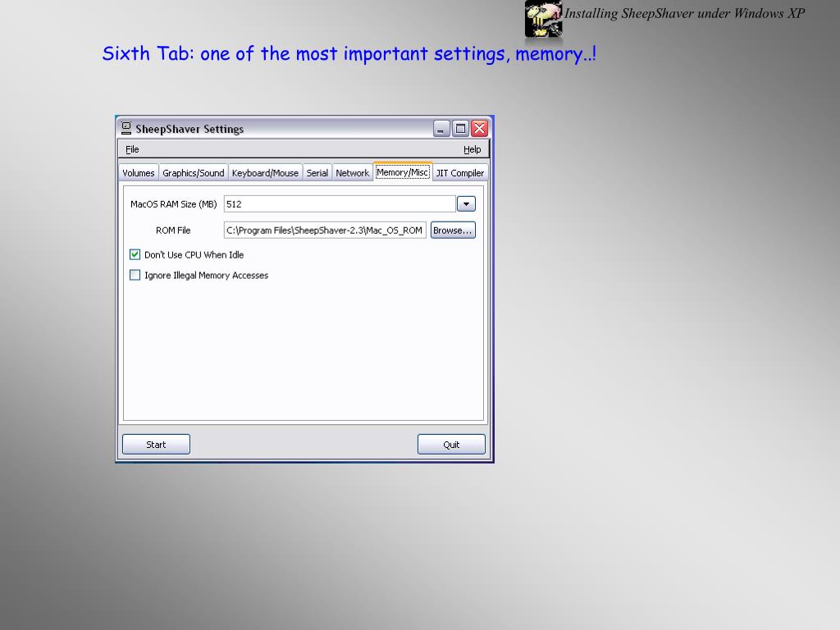Image resolution: width=840 pixels, height=630 pixels.
Task: Click the SheepShaver Settings title bar icon
Action: click(x=126, y=128)
